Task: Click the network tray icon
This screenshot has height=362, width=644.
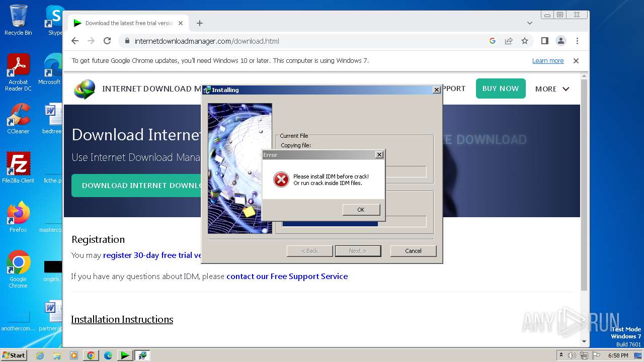Action: coord(584,355)
